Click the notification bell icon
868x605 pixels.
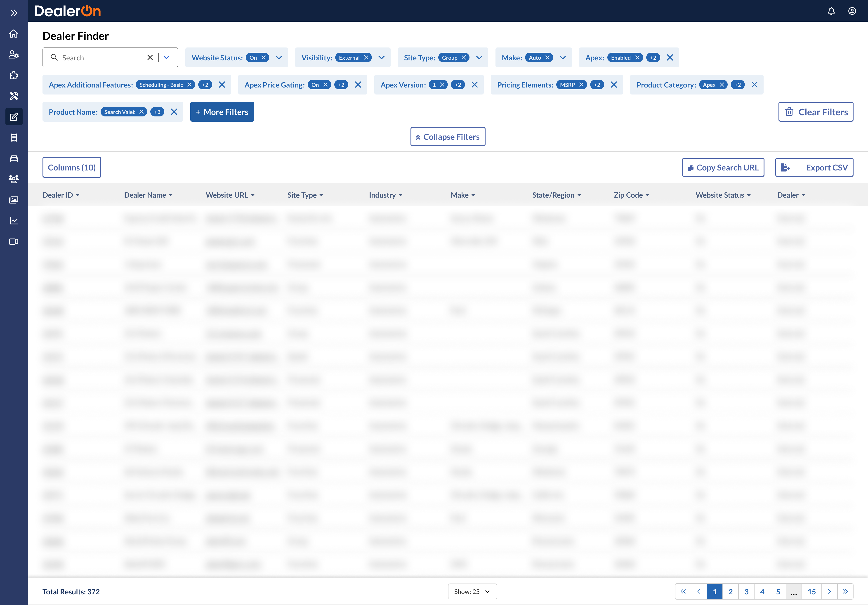pyautogui.click(x=831, y=11)
